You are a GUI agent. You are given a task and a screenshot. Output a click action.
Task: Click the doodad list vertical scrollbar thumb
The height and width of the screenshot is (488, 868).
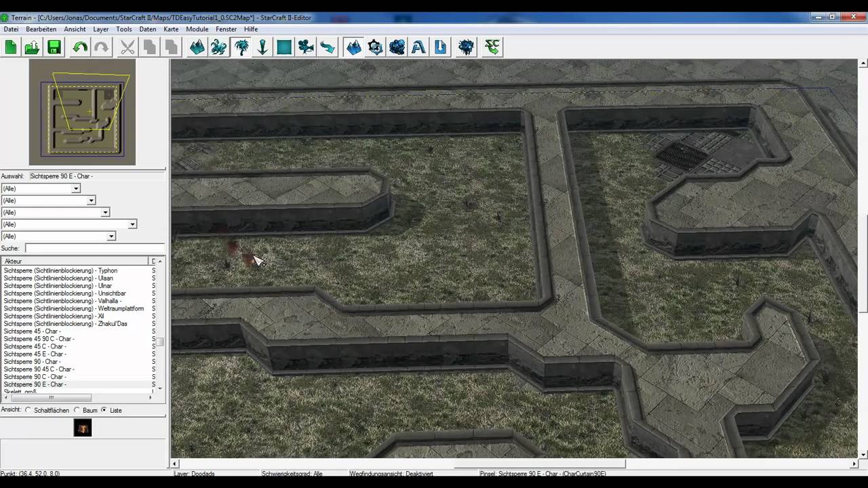[x=160, y=341]
